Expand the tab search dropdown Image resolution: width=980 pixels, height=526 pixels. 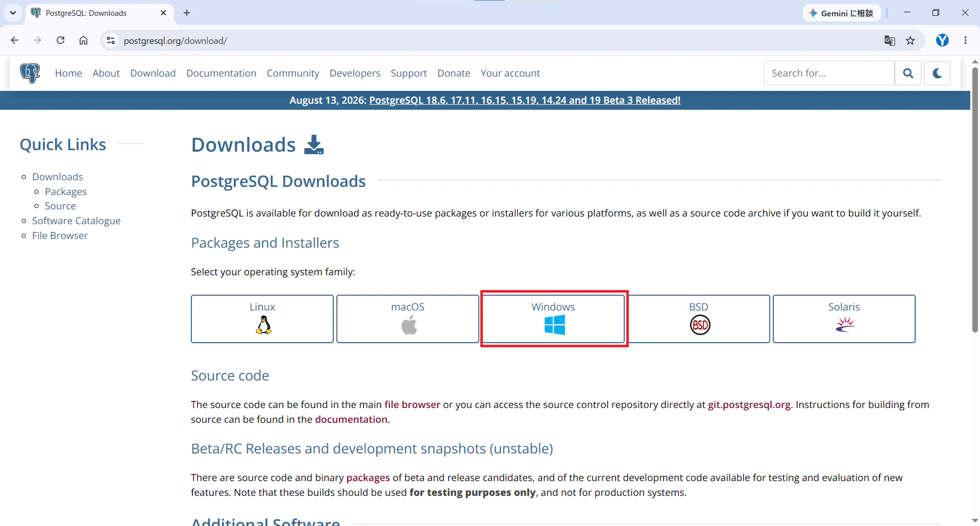13,13
